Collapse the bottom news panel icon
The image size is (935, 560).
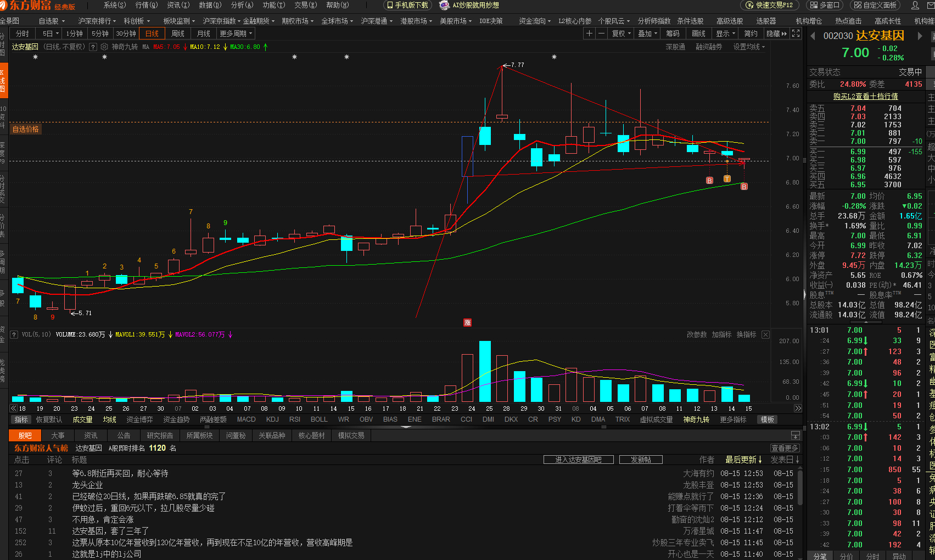(795, 435)
